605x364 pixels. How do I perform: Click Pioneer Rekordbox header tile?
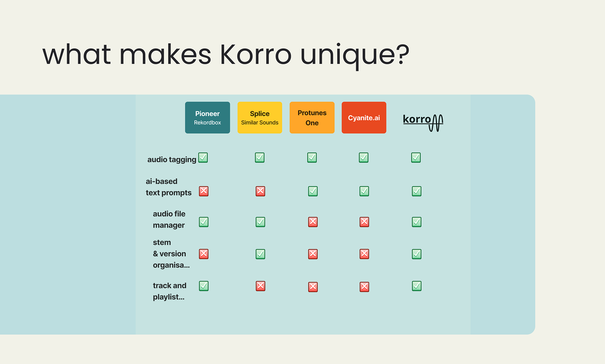point(207,118)
